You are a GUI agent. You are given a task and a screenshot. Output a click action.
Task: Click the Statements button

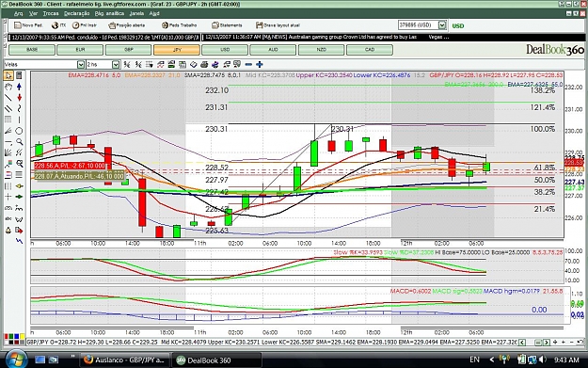[227, 25]
